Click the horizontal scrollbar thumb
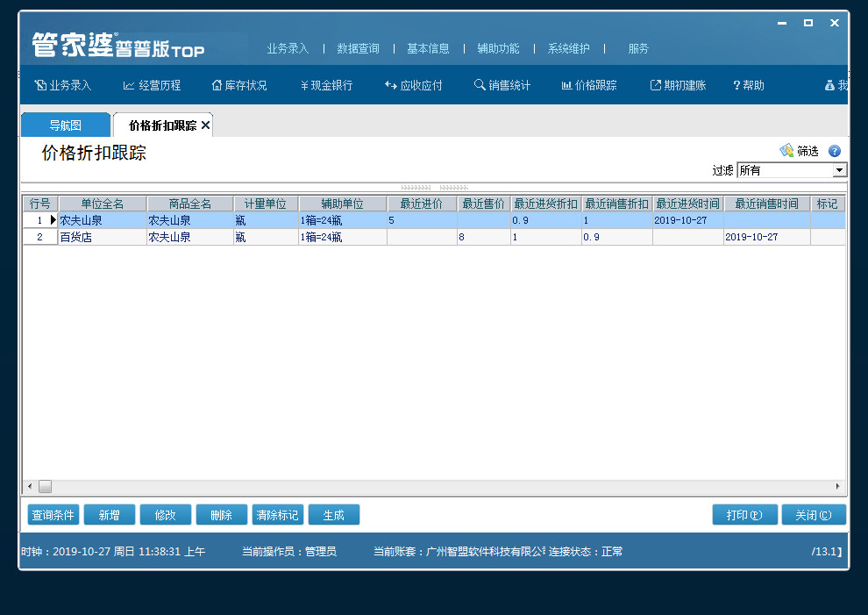 tap(45, 486)
